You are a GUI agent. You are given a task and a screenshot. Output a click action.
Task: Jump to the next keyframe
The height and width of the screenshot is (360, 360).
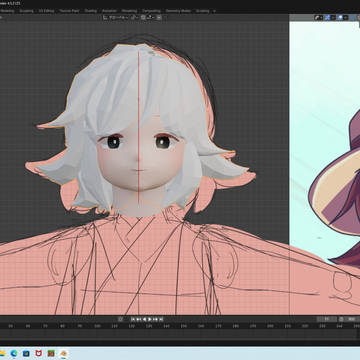click(x=155, y=319)
